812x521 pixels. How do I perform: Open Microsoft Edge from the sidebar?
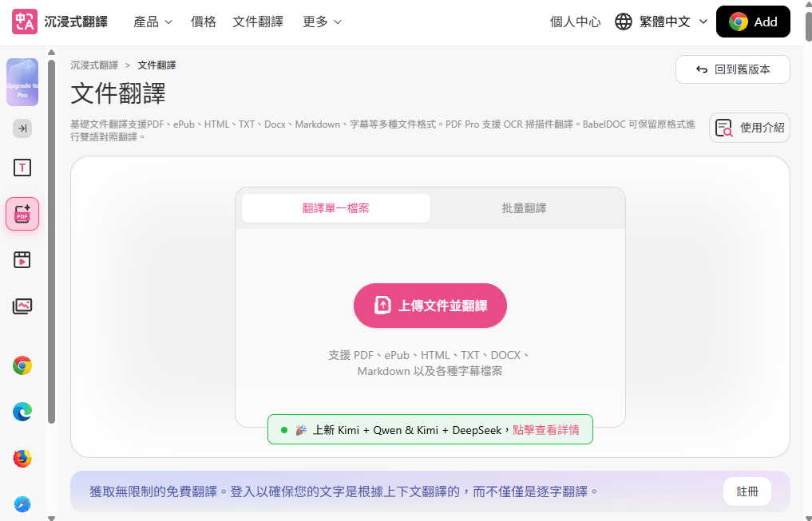click(x=22, y=412)
